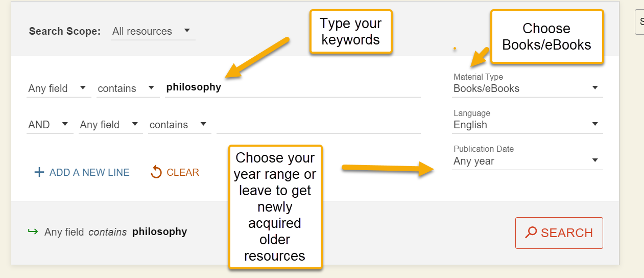Open second row contains operator dropdown
644x278 pixels.
click(x=180, y=125)
